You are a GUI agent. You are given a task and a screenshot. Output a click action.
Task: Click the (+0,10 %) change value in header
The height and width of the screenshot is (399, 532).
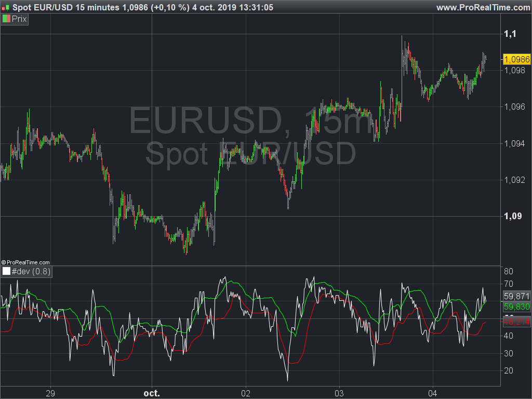170,7
